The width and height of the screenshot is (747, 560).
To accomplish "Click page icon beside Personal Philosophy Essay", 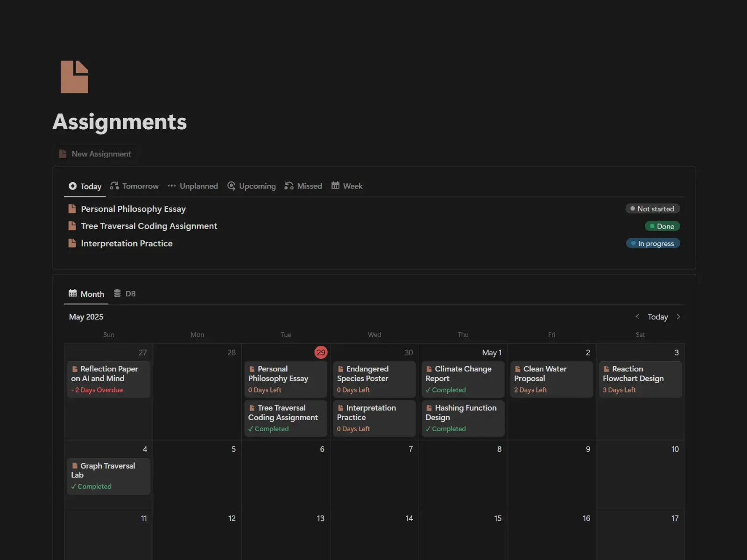I will (x=72, y=209).
